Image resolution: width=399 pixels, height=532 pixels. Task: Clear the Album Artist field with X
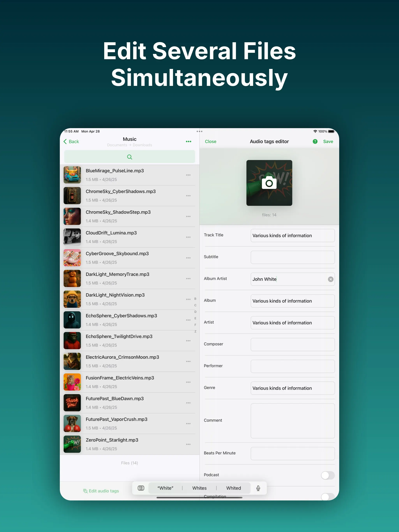[x=330, y=279]
